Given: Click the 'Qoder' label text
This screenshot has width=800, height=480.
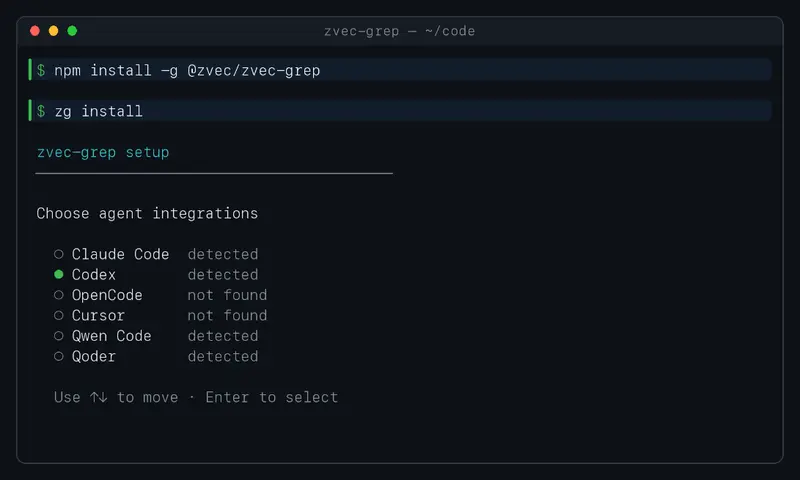Looking at the screenshot, I should click(x=94, y=356).
